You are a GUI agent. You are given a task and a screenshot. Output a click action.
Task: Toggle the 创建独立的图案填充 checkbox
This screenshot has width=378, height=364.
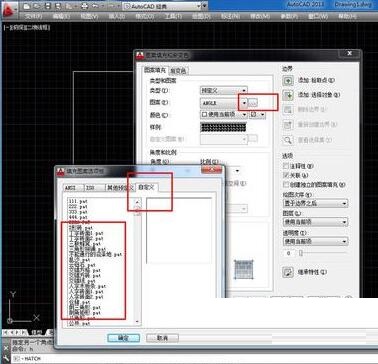pyautogui.click(x=286, y=184)
